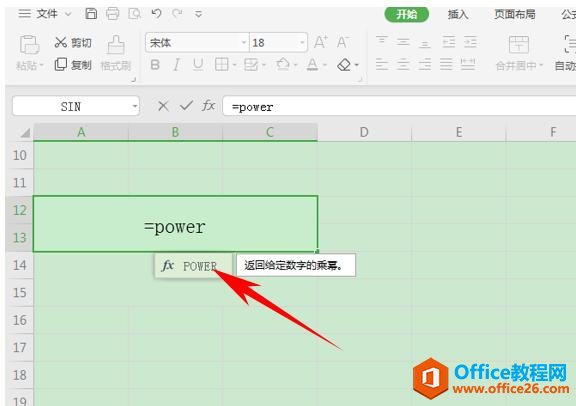576x406 pixels.
Task: Open the 粘贴 dropdown arrow
Action: [x=42, y=65]
